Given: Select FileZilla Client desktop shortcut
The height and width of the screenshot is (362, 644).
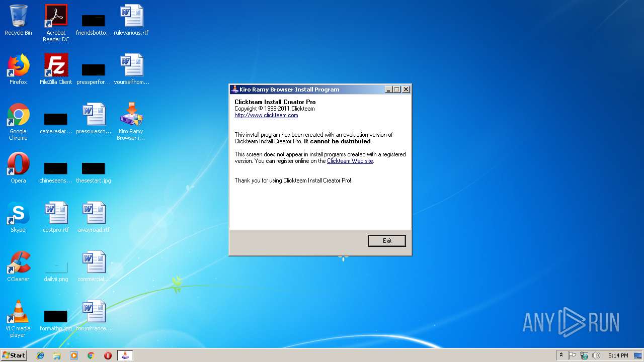Looking at the screenshot, I should point(56,69).
